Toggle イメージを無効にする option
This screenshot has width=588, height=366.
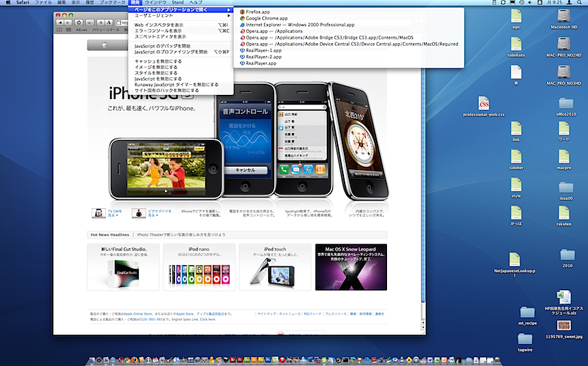click(x=181, y=67)
